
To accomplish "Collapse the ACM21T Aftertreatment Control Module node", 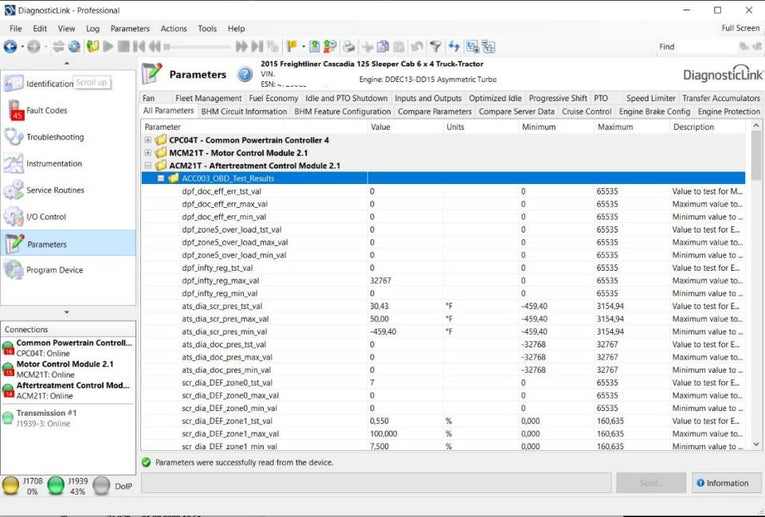I will point(148,165).
